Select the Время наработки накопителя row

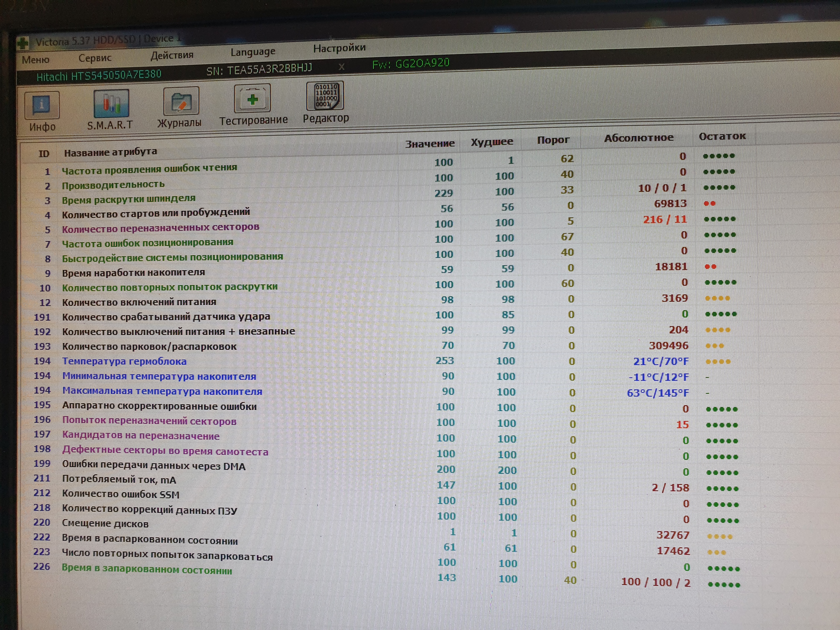click(x=133, y=273)
